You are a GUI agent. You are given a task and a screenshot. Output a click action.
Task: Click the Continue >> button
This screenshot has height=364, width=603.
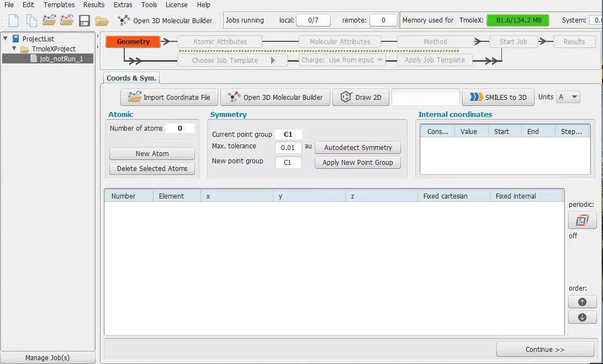tap(545, 350)
